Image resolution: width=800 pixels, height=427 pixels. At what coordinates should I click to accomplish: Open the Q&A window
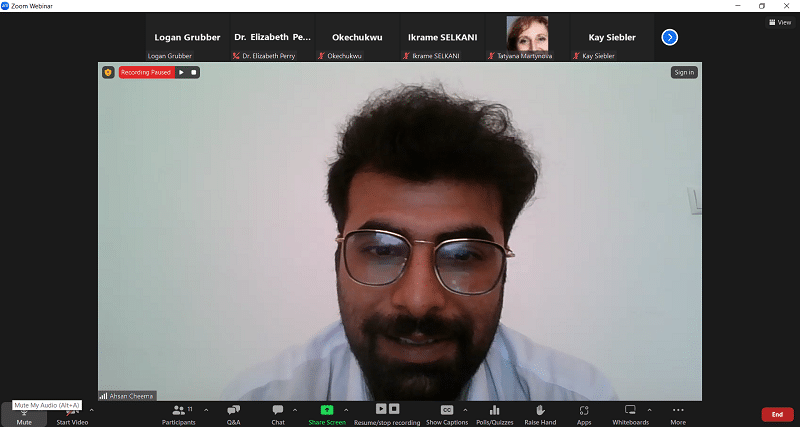point(233,414)
